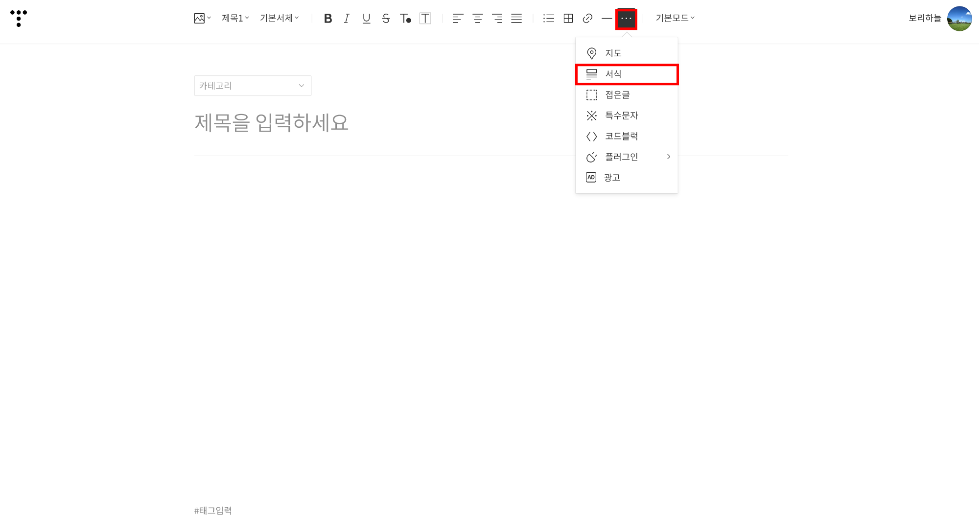980x532 pixels.
Task: Justify text alignment
Action: click(516, 19)
